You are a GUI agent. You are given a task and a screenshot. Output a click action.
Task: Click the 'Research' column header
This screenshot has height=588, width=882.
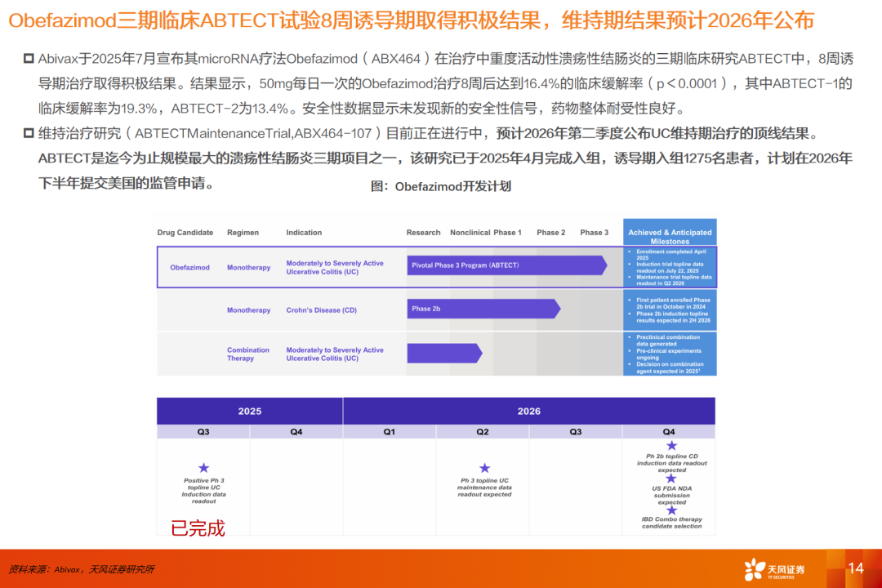click(x=424, y=233)
